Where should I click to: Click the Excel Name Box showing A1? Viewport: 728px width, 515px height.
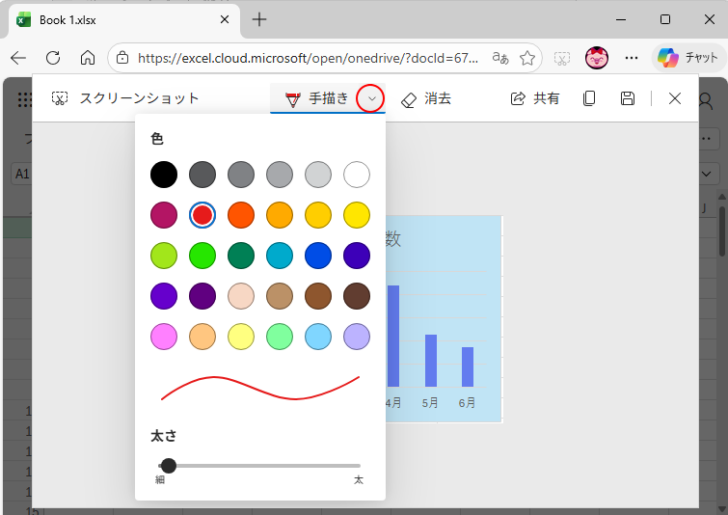tap(21, 174)
